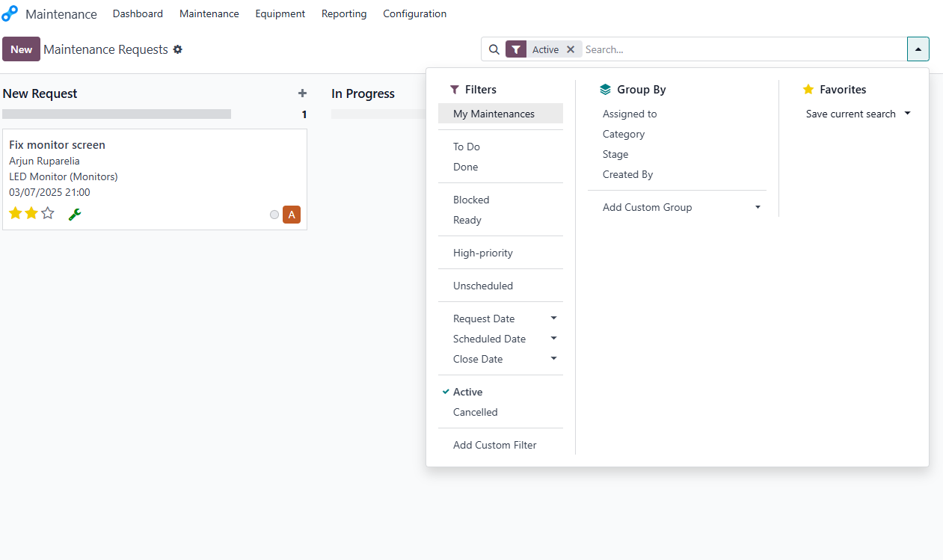The height and width of the screenshot is (560, 943).
Task: Click the wrench icon on Fix monitor screen card
Action: pyautogui.click(x=74, y=213)
